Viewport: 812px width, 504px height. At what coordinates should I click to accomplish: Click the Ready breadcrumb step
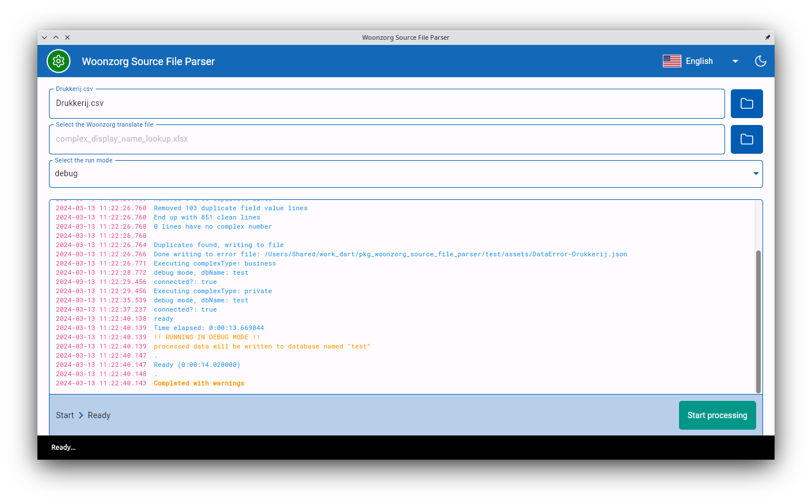coord(99,415)
